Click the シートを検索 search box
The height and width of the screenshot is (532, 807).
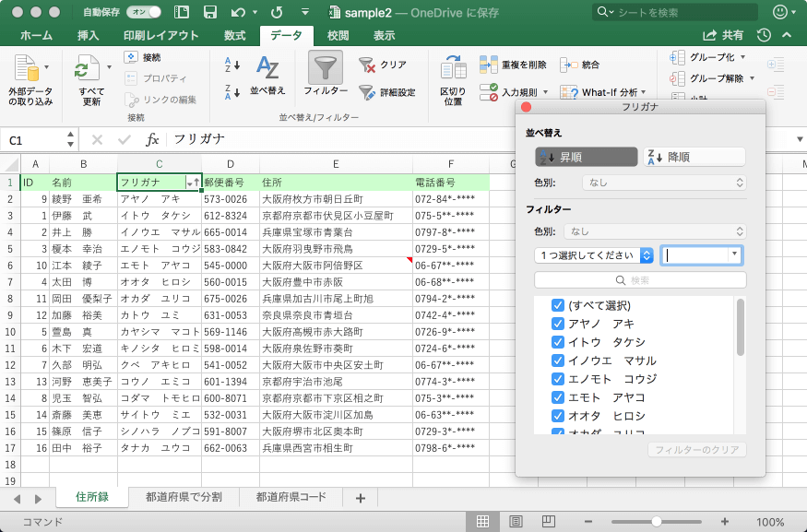(675, 12)
